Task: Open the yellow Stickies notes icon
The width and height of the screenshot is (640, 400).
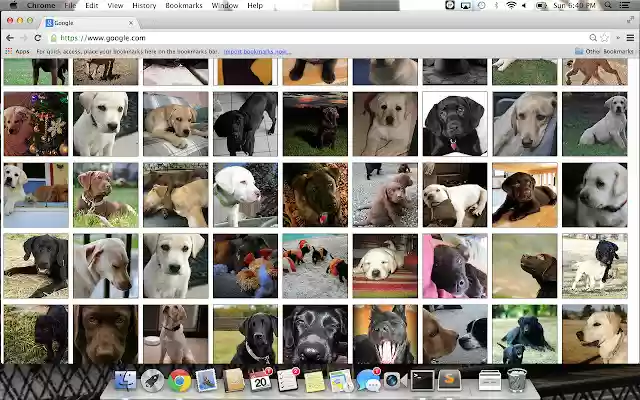Action: coord(314,382)
